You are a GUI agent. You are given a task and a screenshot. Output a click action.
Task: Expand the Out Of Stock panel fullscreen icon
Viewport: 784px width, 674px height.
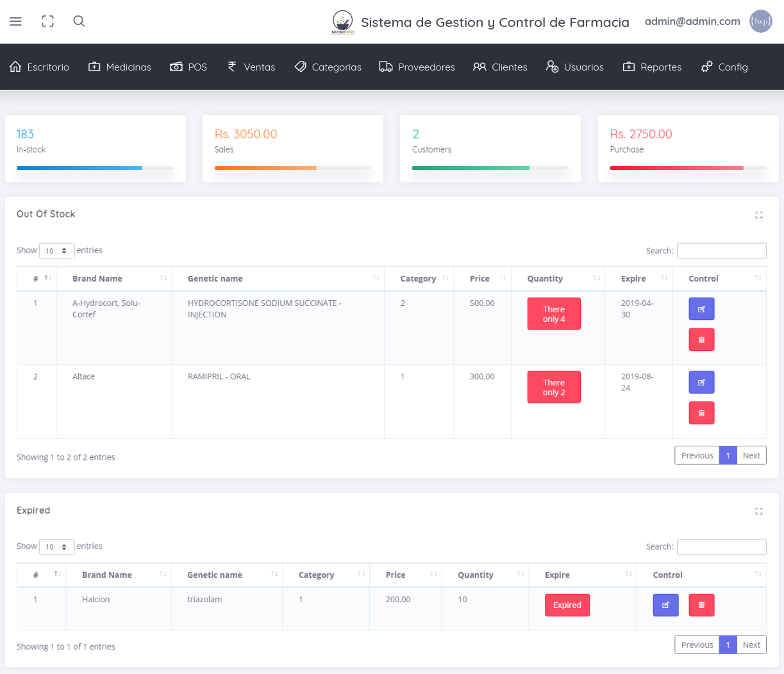point(759,215)
